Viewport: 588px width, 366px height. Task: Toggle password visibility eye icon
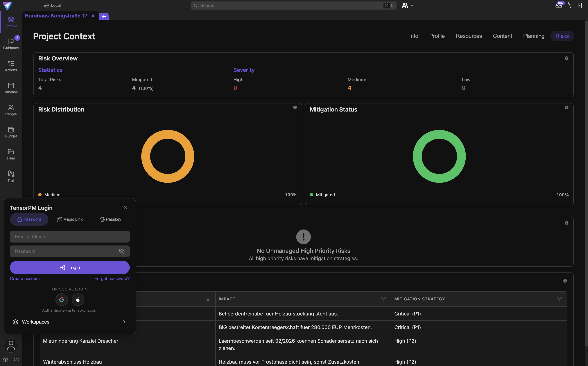(x=121, y=251)
